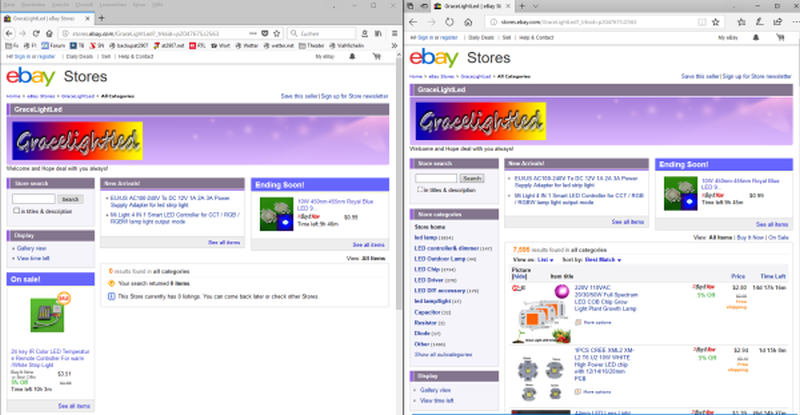Click the Search button in Edge store search
The image size is (800, 415).
coord(472,178)
